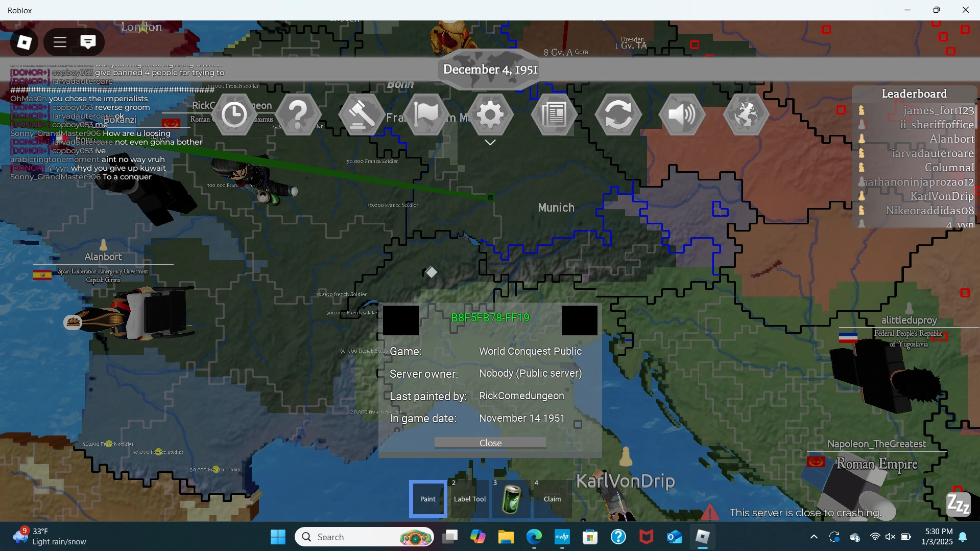980x551 pixels.
Task: Open settings with the gear hexagon
Action: tap(490, 114)
